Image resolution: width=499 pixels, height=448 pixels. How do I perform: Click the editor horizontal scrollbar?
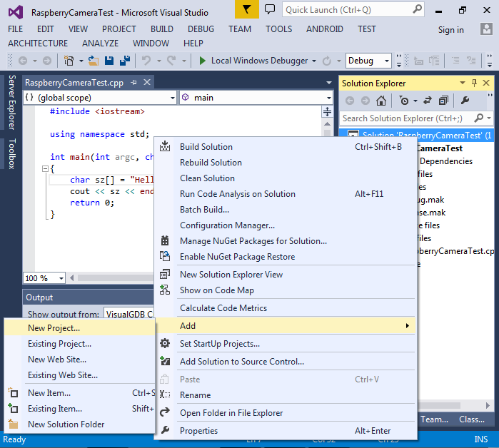point(114,278)
